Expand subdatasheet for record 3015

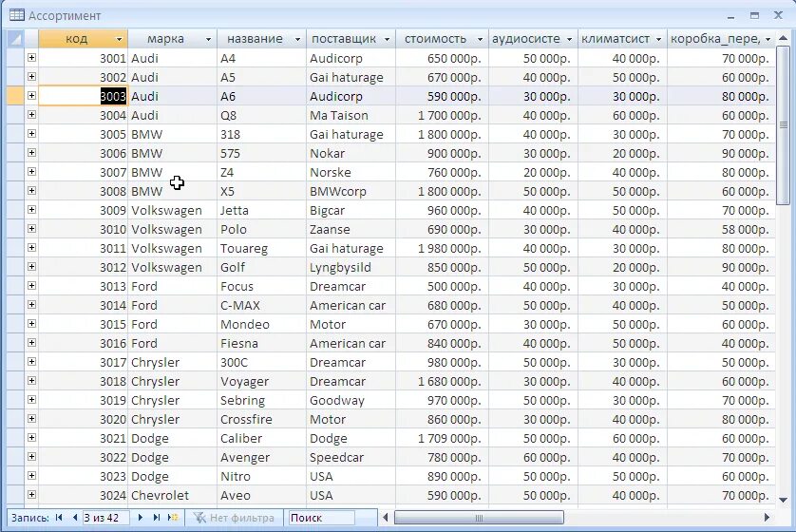[x=31, y=324]
